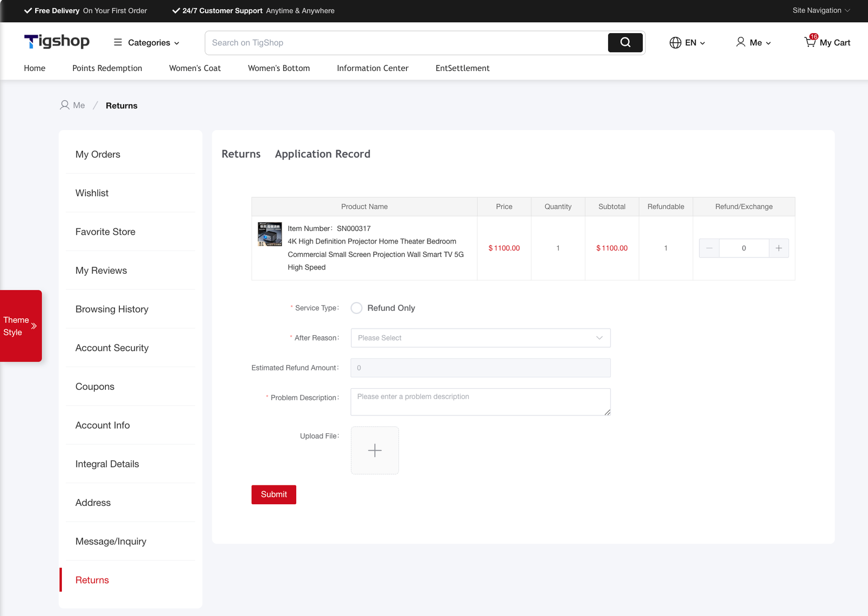
Task: Go to My Orders in sidebar
Action: tap(98, 155)
